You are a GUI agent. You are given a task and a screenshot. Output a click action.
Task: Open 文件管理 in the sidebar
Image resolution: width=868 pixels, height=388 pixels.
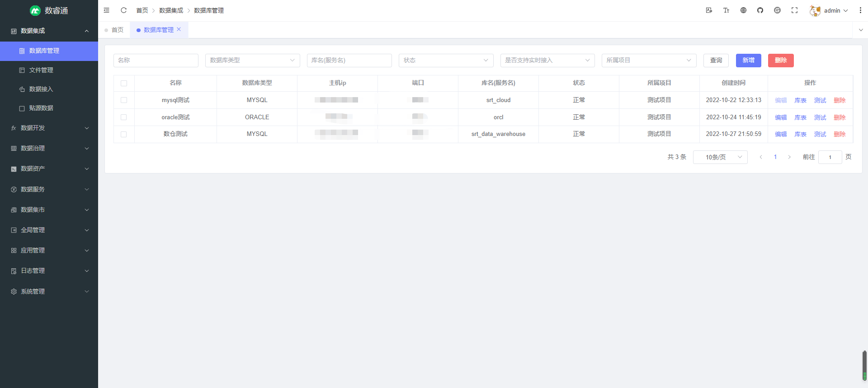point(49,70)
